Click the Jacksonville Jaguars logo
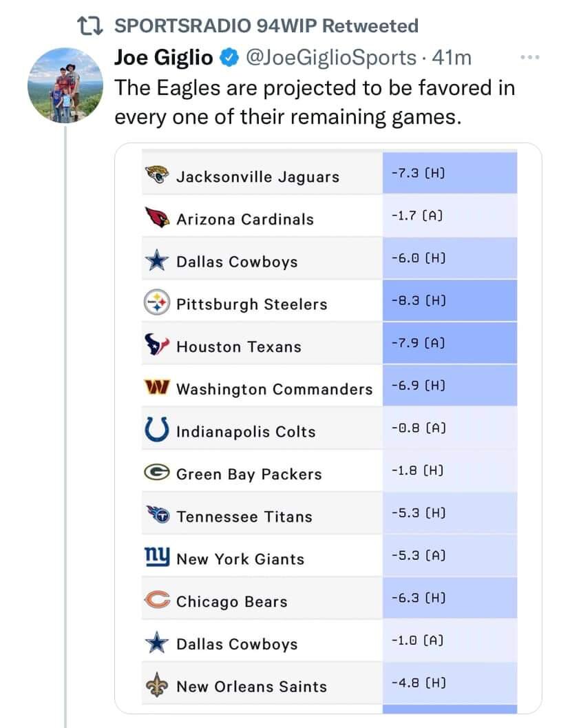The width and height of the screenshot is (570, 728). click(x=157, y=176)
